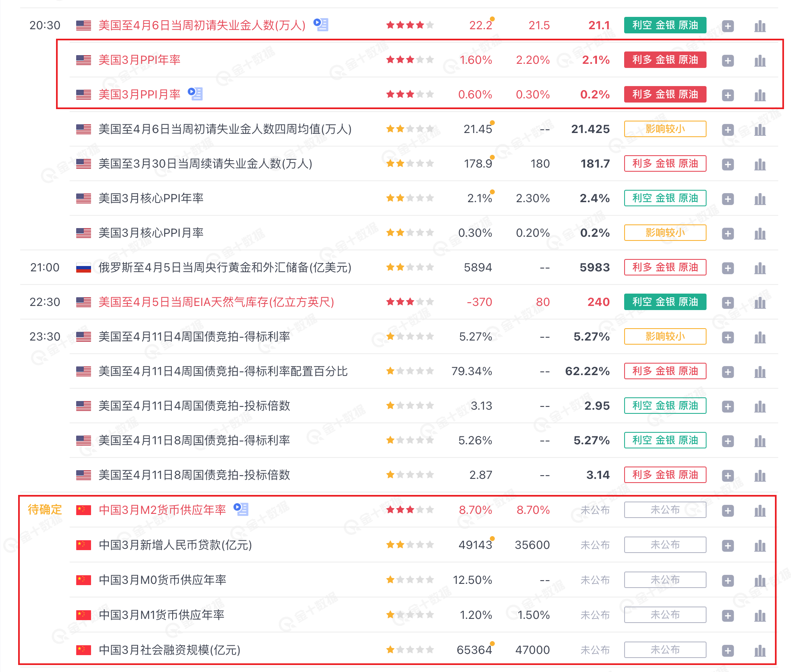Open the video explainer icon beside 初请失业金人数(万人)

(x=321, y=25)
